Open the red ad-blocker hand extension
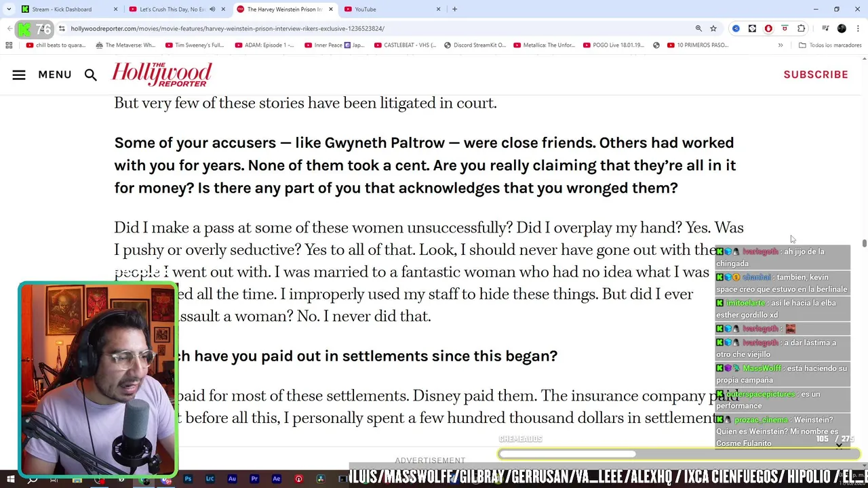Screen dimensions: 868x488 pos(768,28)
